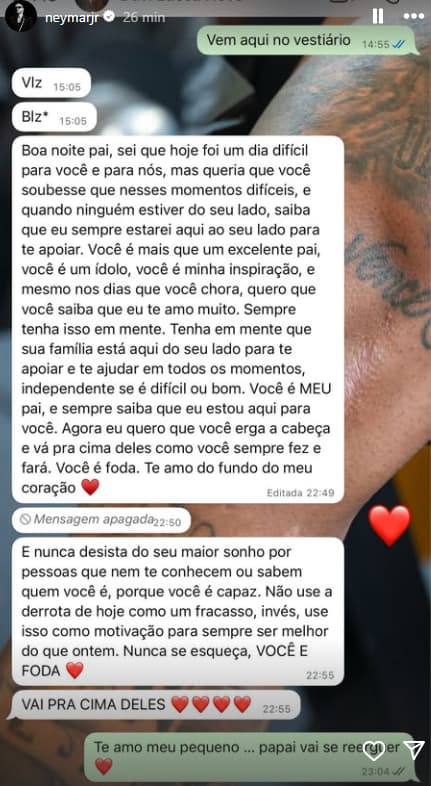Tap the 'Te amo meu pequeno' reply bubble

tap(252, 756)
